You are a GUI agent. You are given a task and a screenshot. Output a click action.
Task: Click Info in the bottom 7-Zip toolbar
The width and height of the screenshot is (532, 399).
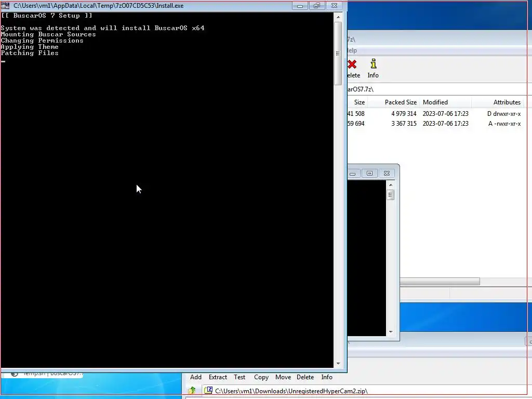(327, 377)
